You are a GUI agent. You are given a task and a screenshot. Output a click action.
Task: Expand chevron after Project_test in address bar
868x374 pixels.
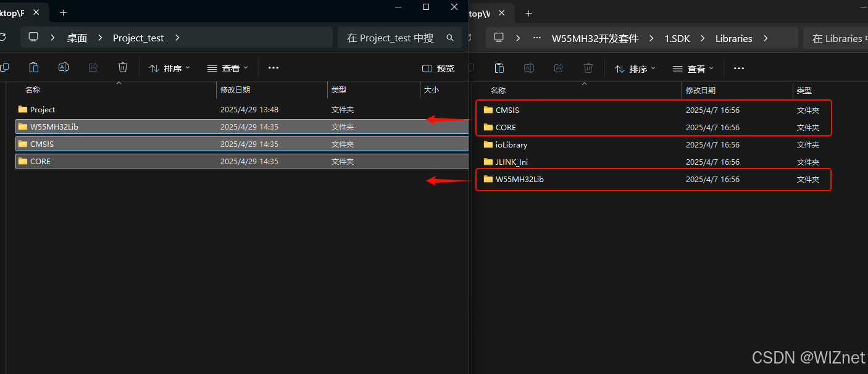click(x=177, y=38)
